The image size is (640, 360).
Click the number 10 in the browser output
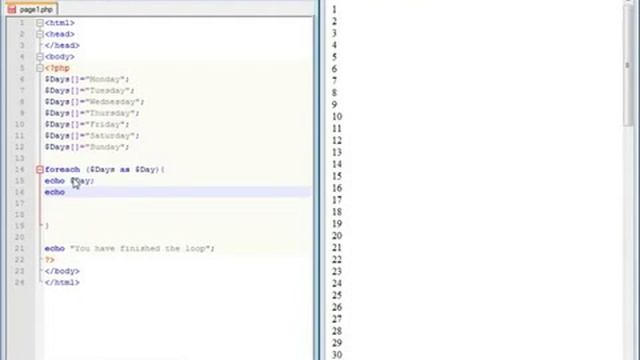point(337,116)
